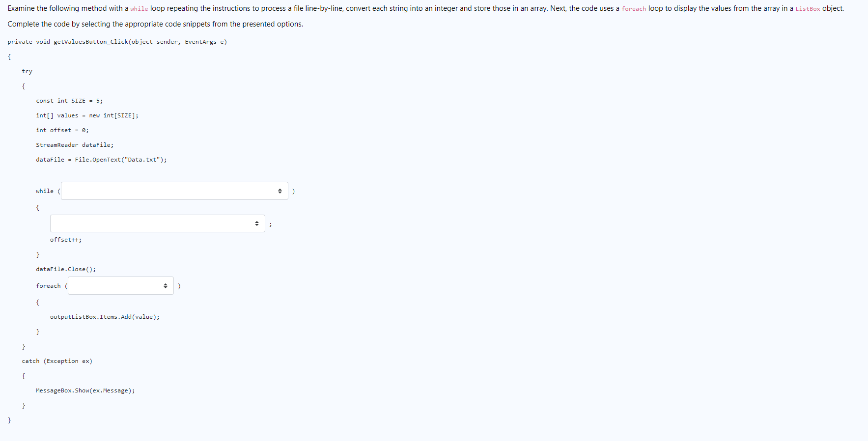The height and width of the screenshot is (444, 868).
Task: Click the File.OpenText("Data.txt") statement
Action: [101, 160]
